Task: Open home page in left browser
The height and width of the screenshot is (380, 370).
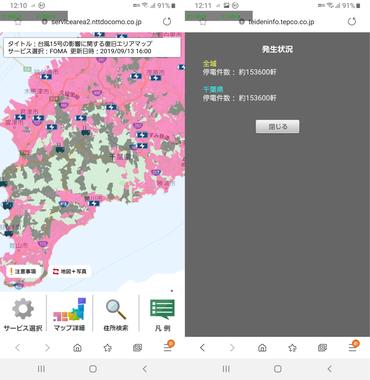Action: pos(77,348)
